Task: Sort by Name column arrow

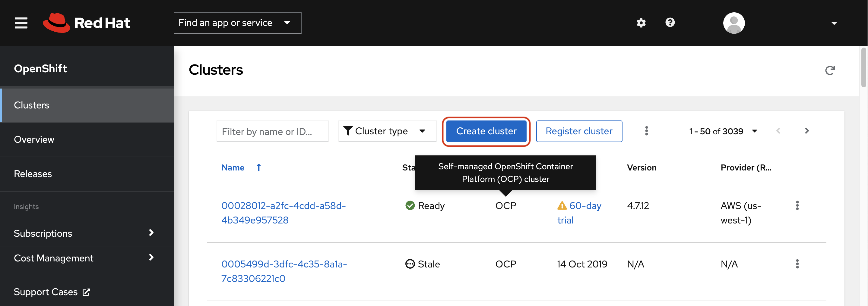Action: click(x=258, y=167)
